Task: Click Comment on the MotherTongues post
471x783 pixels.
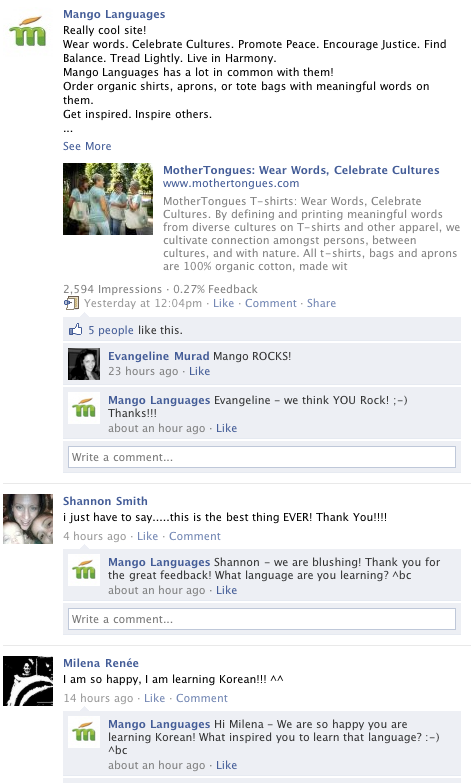Action: [x=271, y=303]
